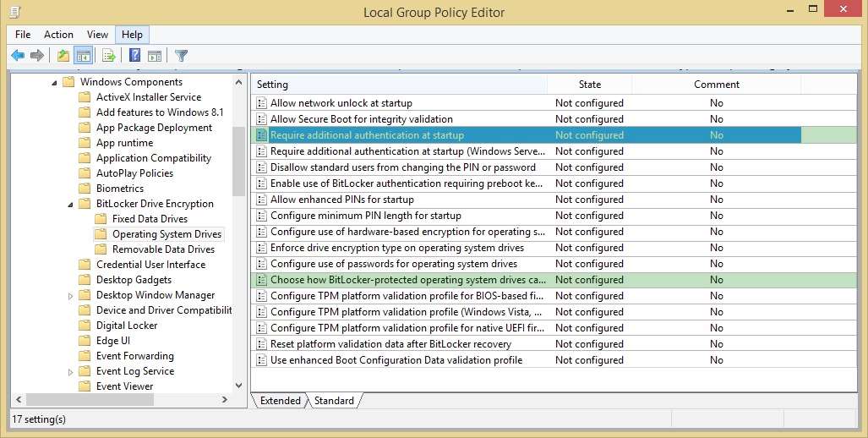Open Help via the question mark icon

134,55
